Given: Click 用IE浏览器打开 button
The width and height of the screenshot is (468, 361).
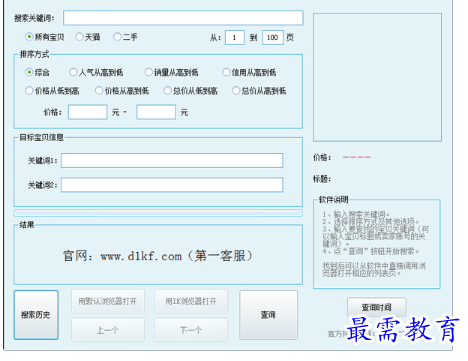Looking at the screenshot, I should 191,301.
